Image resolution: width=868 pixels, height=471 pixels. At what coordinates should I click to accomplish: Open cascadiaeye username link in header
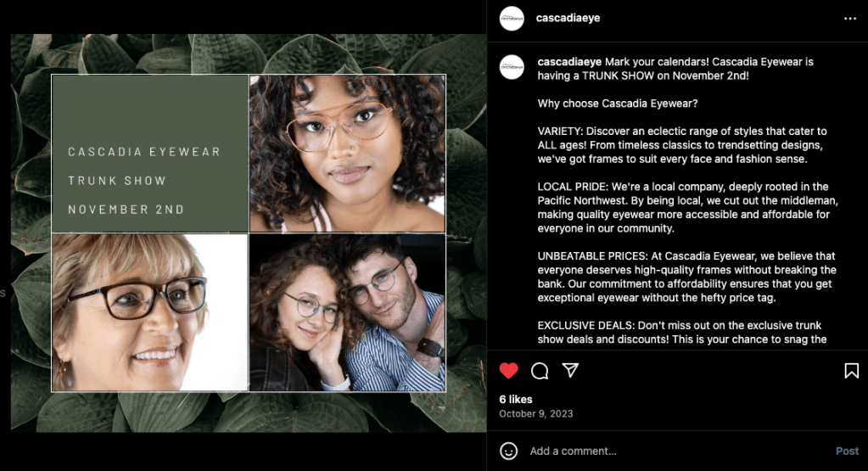pos(568,18)
